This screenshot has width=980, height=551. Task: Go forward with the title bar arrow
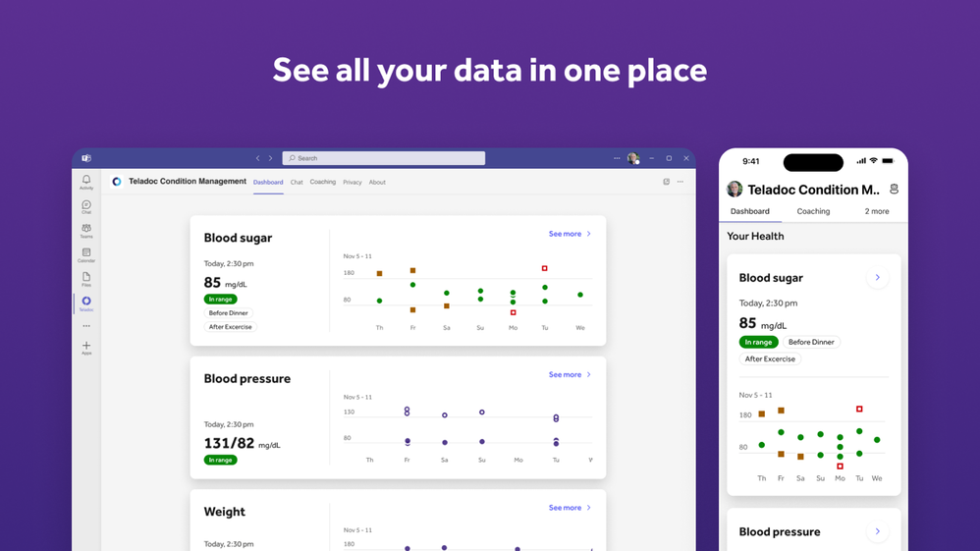click(271, 158)
